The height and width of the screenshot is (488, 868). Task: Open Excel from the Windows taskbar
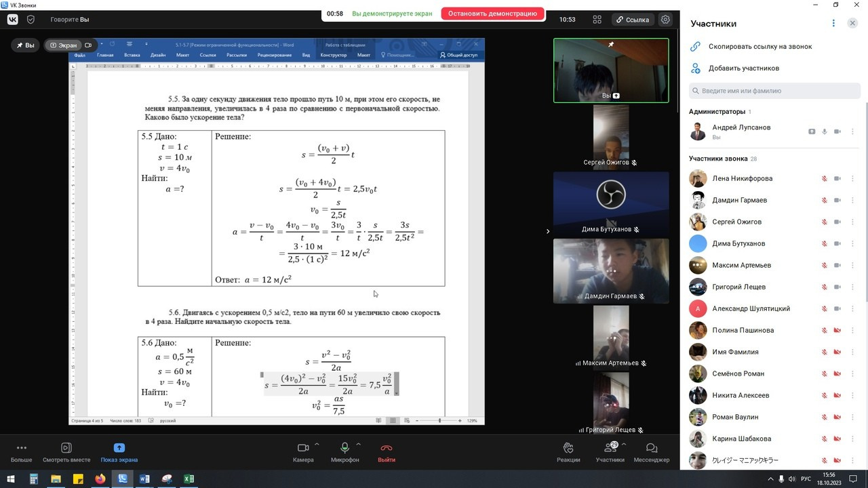click(189, 479)
